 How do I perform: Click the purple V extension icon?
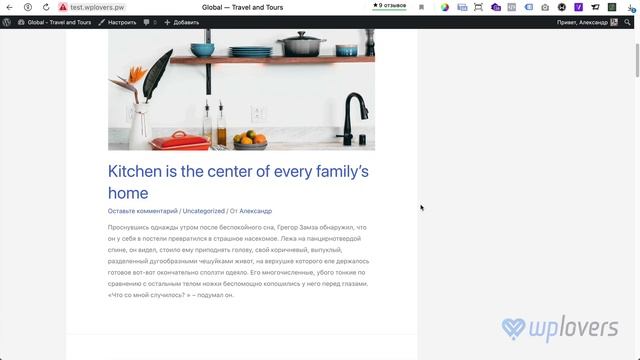pos(578,7)
